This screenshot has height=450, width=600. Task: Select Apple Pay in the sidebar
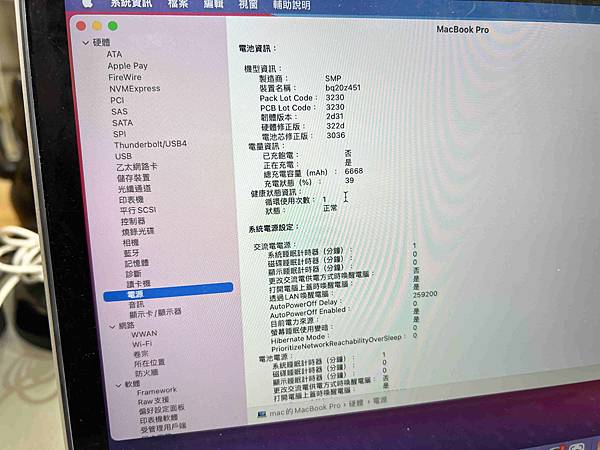click(x=127, y=66)
